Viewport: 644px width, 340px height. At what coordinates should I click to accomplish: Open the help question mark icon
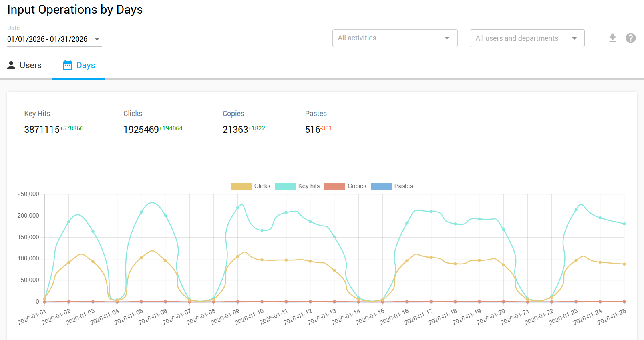pyautogui.click(x=630, y=38)
